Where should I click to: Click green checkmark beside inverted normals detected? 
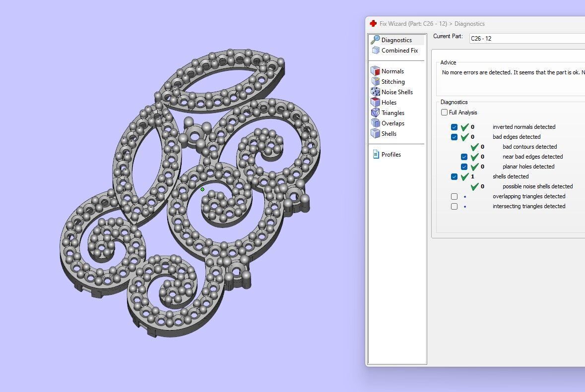[x=464, y=127]
